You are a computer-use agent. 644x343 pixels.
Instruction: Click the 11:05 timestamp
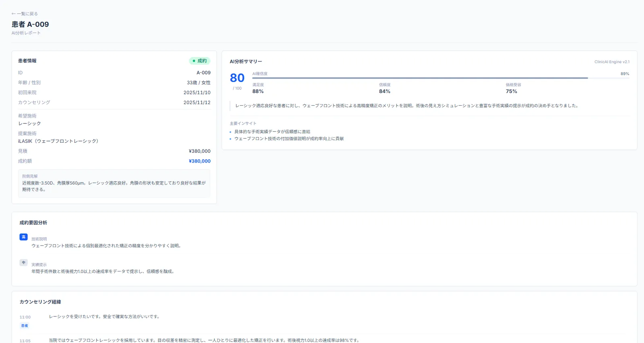click(25, 341)
